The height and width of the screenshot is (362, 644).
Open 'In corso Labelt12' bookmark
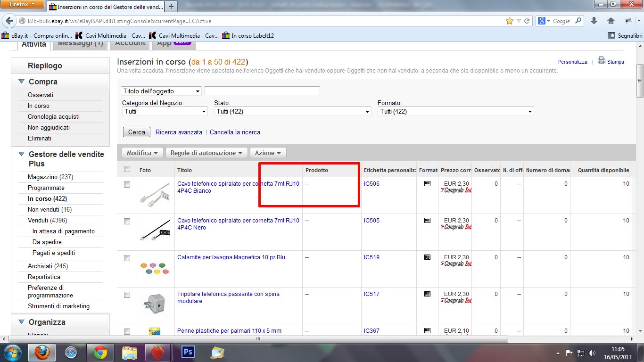(248, 35)
